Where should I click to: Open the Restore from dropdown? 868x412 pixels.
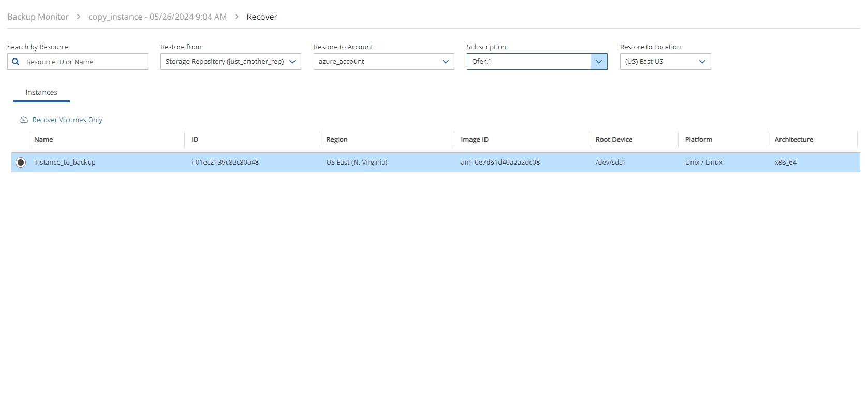tap(230, 62)
